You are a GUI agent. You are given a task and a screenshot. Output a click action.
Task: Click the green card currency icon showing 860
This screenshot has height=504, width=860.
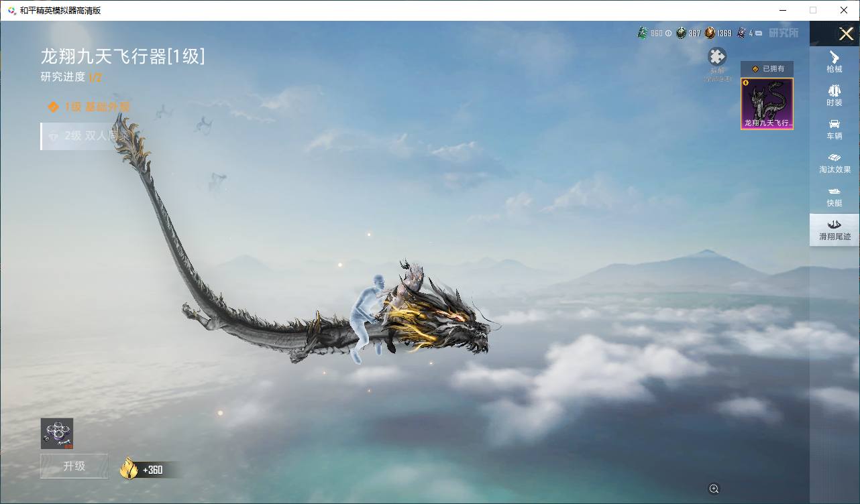click(642, 33)
